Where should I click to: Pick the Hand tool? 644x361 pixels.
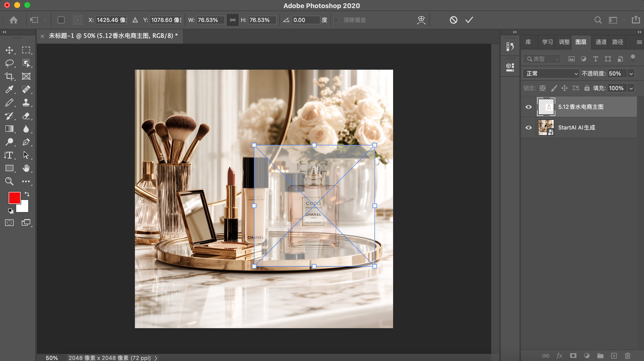26,168
